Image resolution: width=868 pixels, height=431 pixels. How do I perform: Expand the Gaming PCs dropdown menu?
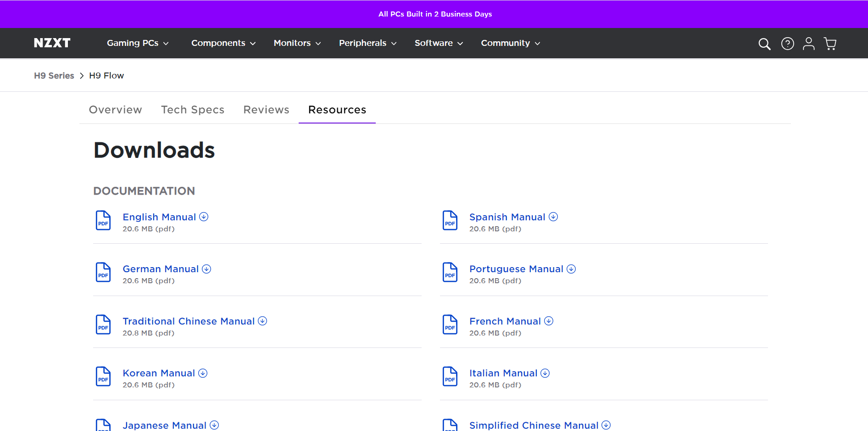click(x=138, y=43)
